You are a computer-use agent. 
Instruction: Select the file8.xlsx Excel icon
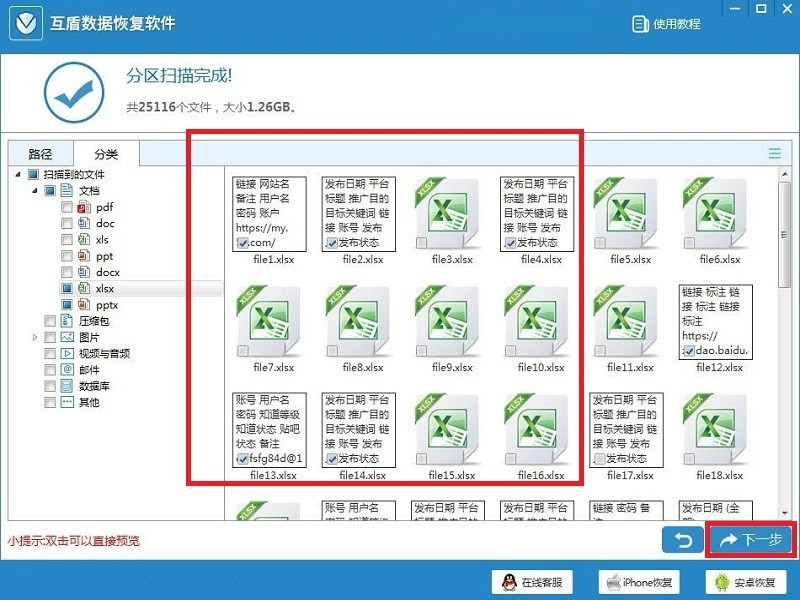point(358,321)
